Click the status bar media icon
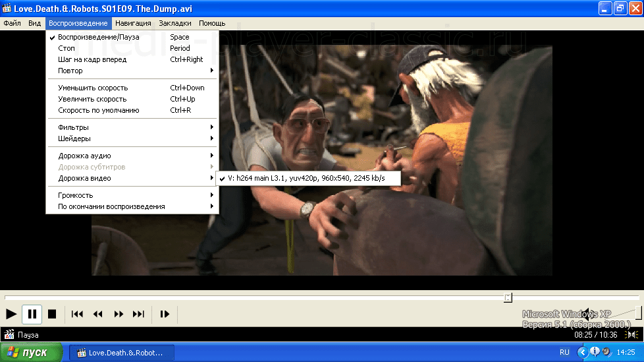This screenshot has width=644, height=362. pos(9,334)
